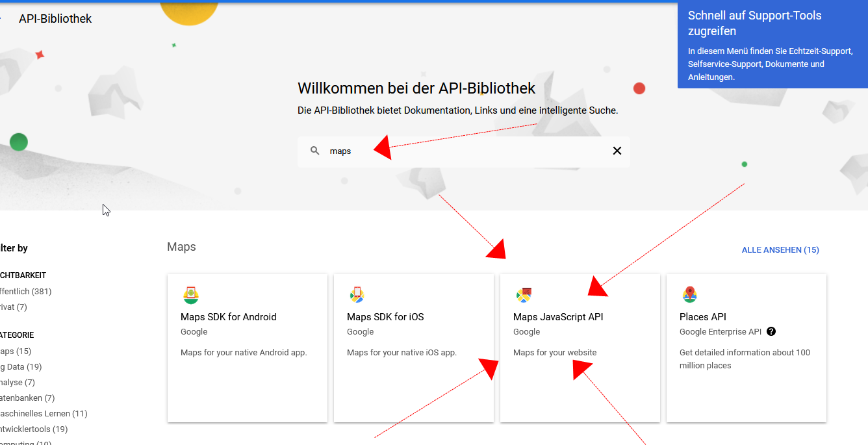
Task: Click 'Maps for your native iOS app.' text
Action: (x=402, y=353)
